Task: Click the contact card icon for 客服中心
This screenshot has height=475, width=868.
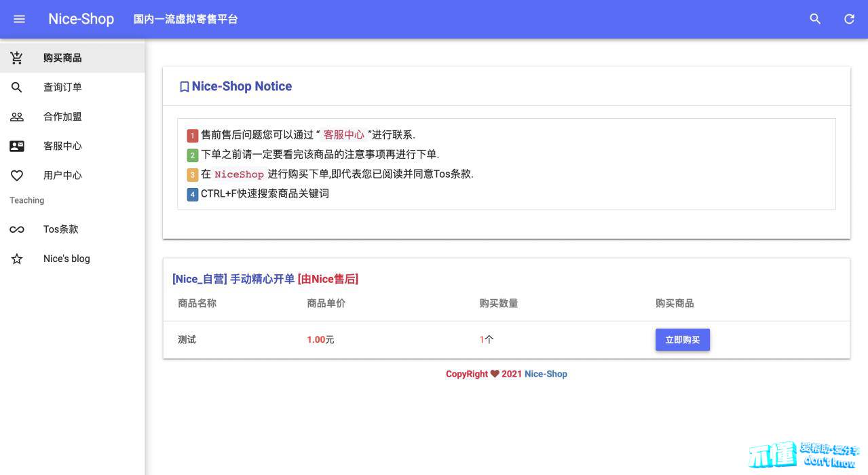Action: coord(17,146)
